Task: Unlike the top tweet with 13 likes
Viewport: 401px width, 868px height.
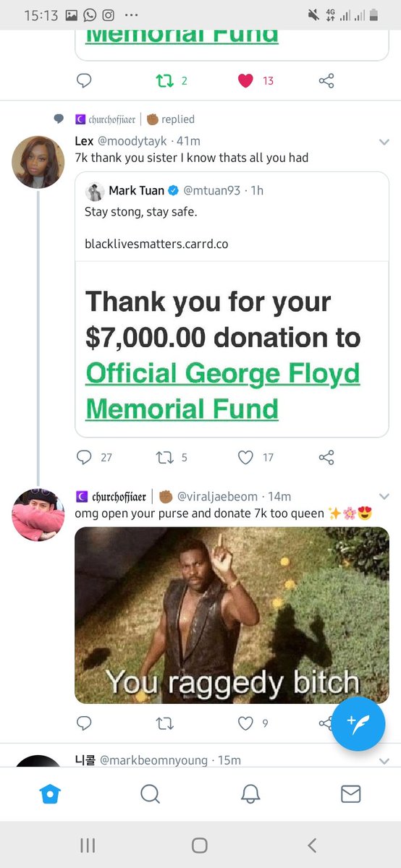Action: pyautogui.click(x=246, y=80)
